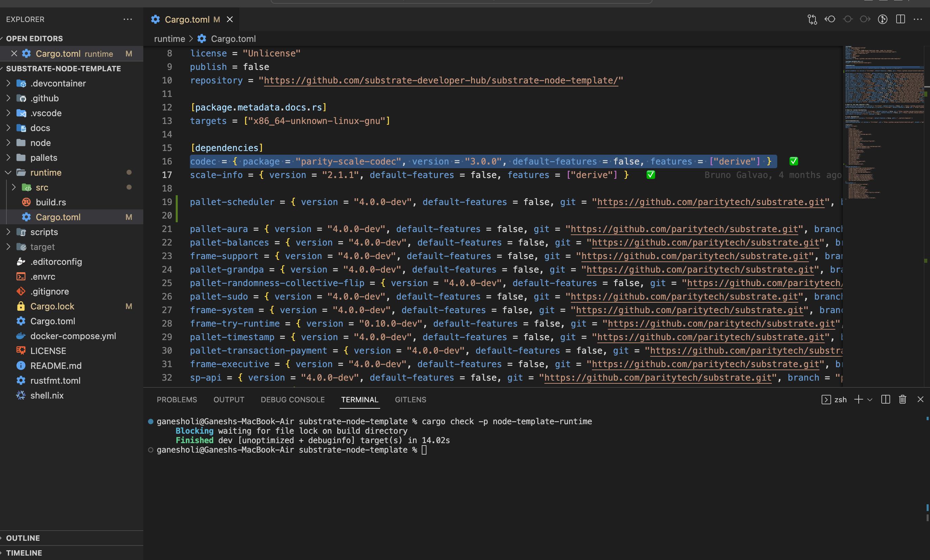This screenshot has width=930, height=560.
Task: Click runtime breadcrumb segment
Action: point(169,39)
